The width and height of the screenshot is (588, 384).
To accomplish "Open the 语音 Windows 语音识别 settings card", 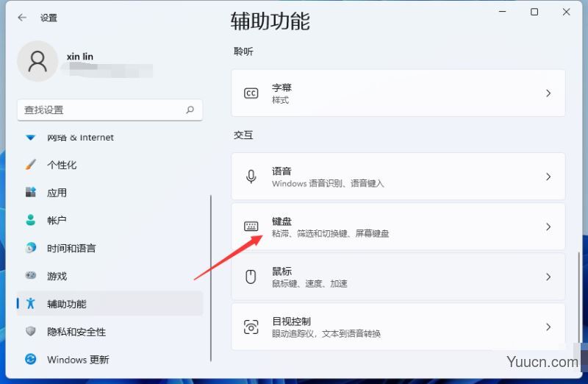I will click(x=398, y=177).
